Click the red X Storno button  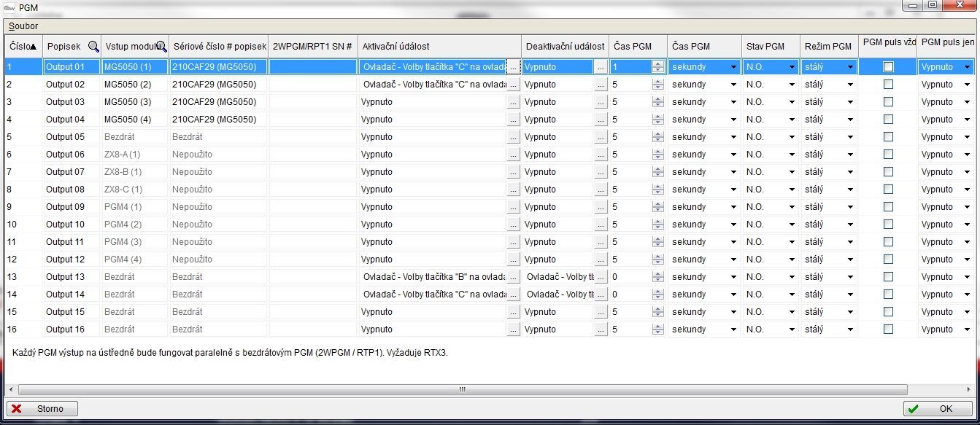(42, 409)
